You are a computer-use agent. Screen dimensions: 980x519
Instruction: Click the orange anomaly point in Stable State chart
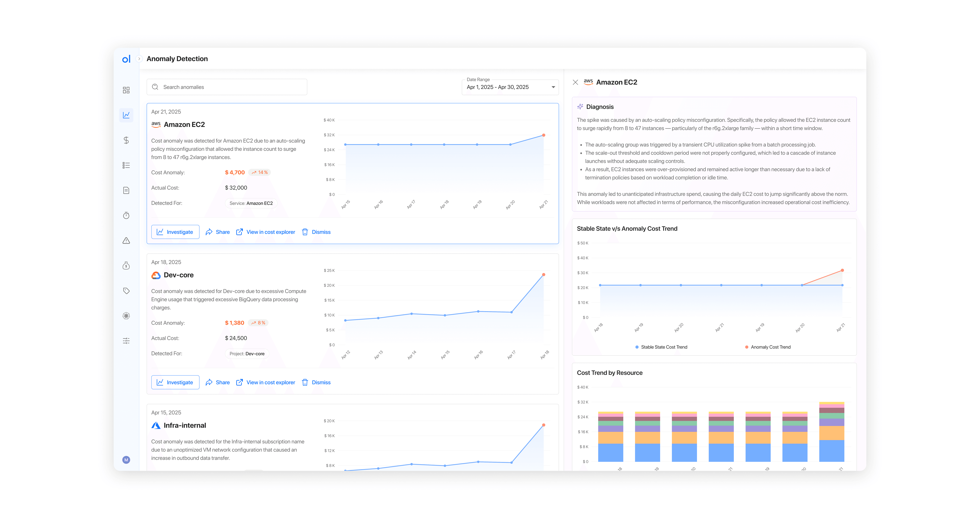(842, 270)
